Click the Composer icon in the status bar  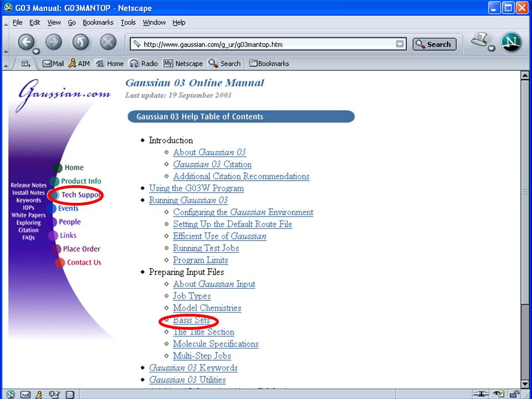54,394
